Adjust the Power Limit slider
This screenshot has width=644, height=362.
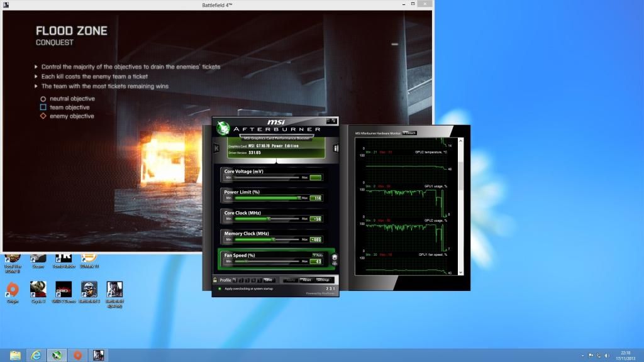point(267,198)
